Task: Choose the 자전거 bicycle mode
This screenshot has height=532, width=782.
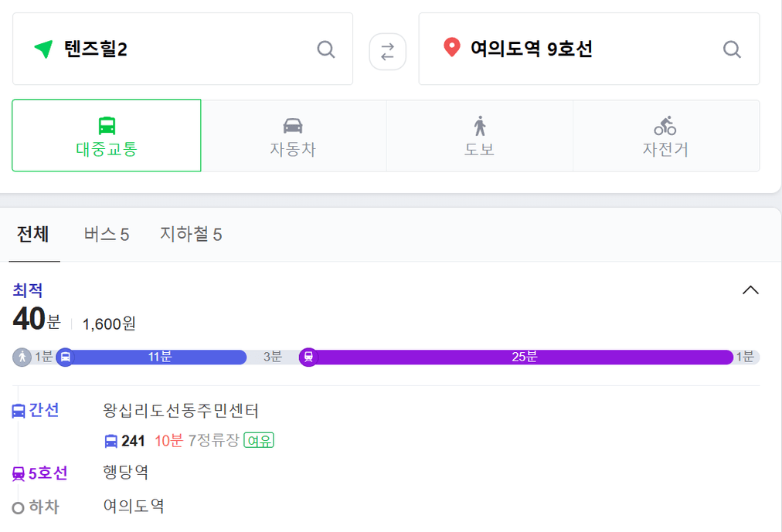Action: (666, 135)
